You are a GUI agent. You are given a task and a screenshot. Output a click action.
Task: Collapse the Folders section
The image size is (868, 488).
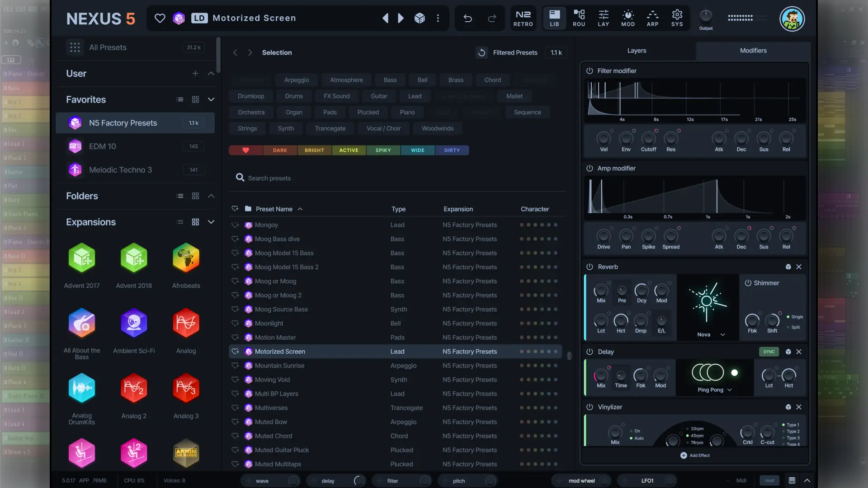211,196
